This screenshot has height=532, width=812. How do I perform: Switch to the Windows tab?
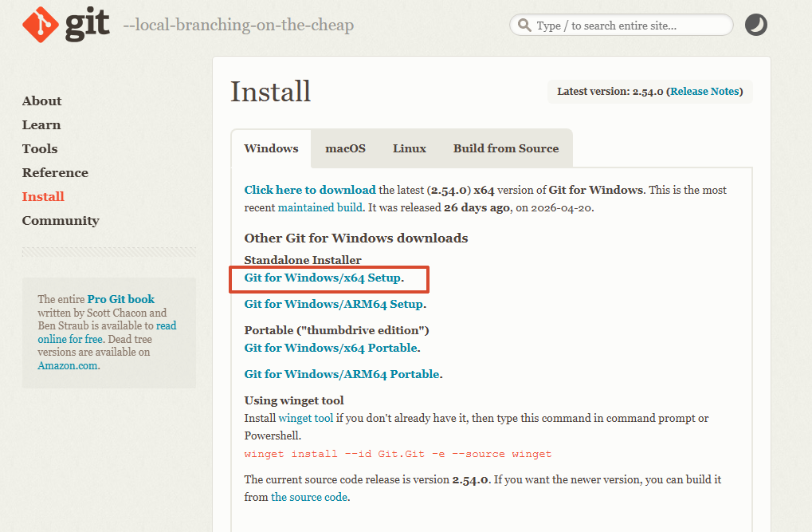pos(272,148)
